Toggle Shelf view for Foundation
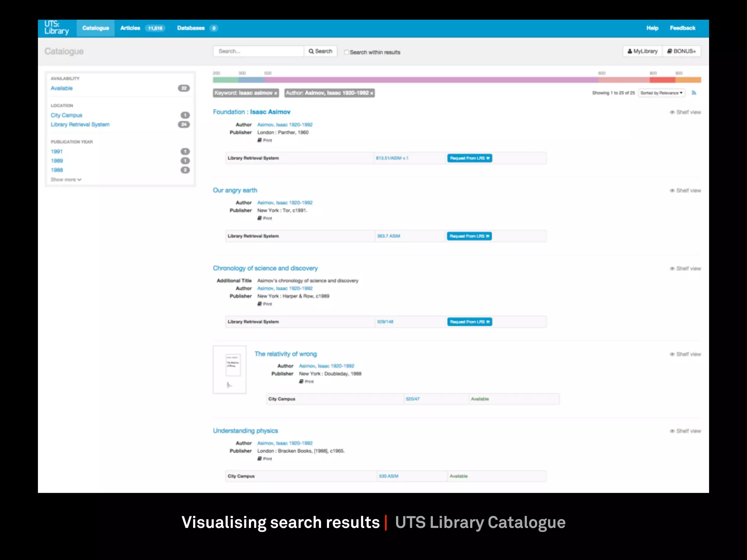This screenshot has height=560, width=747. pos(685,112)
